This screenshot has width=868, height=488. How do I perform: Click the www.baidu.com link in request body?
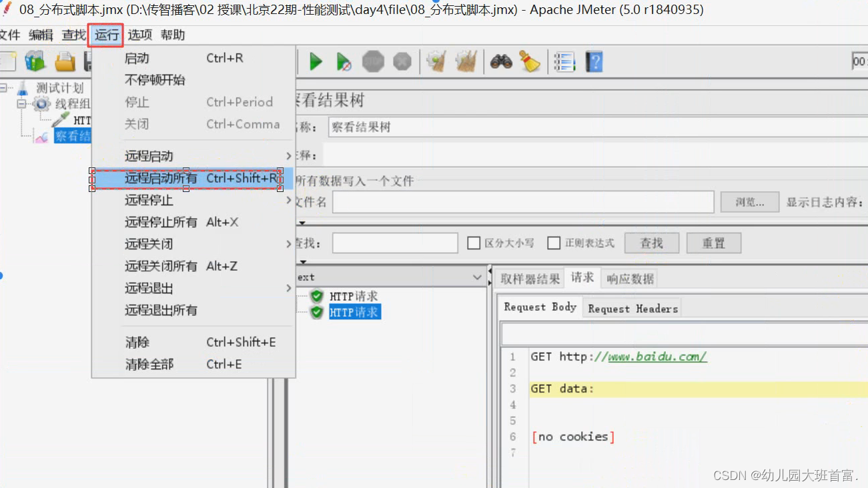pyautogui.click(x=658, y=357)
